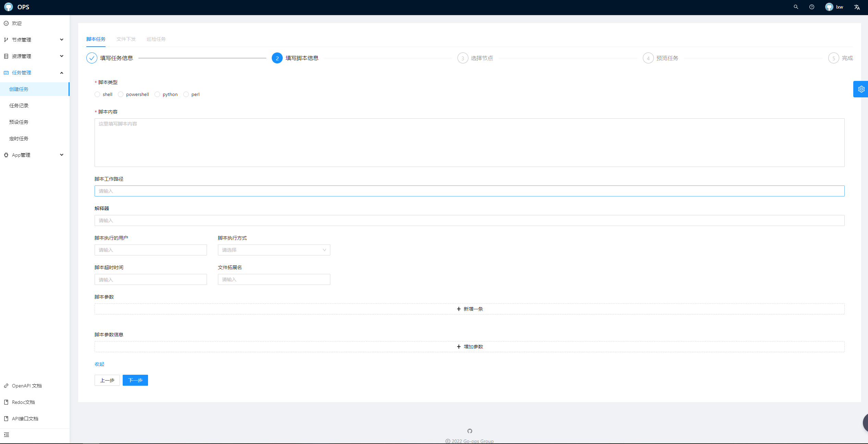This screenshot has width=868, height=444.
Task: Open 任务记录 in sidebar
Action: pyautogui.click(x=19, y=106)
